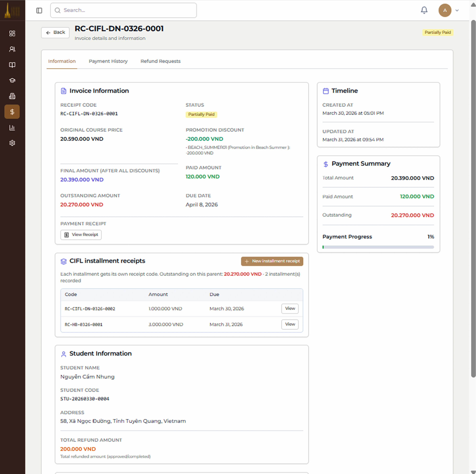Click the student address text

click(x=123, y=421)
